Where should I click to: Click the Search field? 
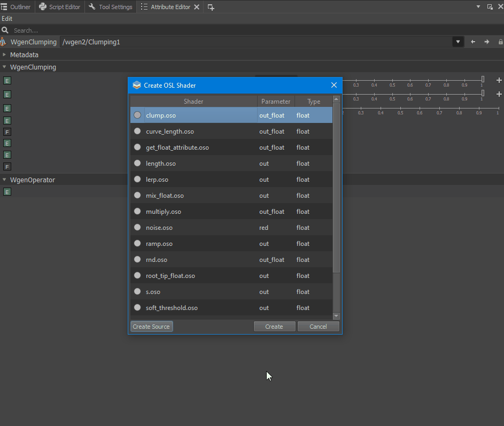pos(257,30)
